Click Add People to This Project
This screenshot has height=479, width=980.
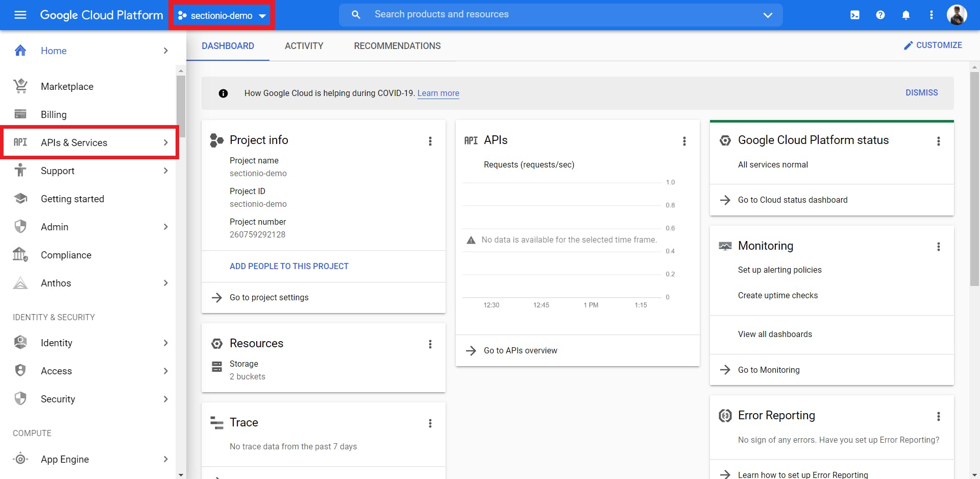click(x=289, y=266)
